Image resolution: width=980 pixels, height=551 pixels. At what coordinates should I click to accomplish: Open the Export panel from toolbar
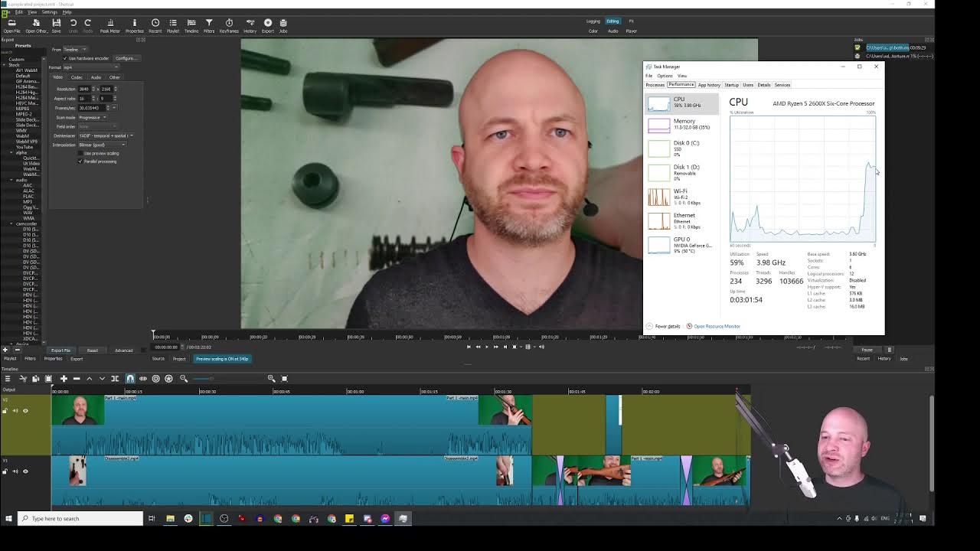point(268,25)
